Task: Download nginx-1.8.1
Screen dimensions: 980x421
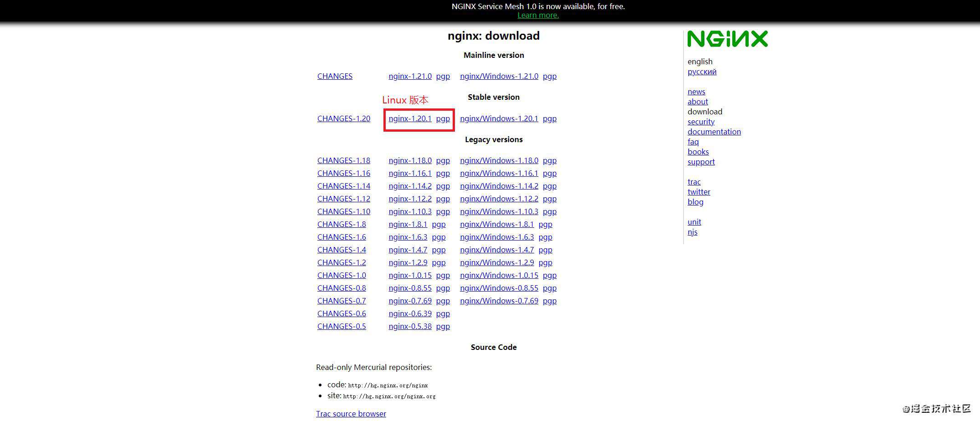Action: click(408, 224)
